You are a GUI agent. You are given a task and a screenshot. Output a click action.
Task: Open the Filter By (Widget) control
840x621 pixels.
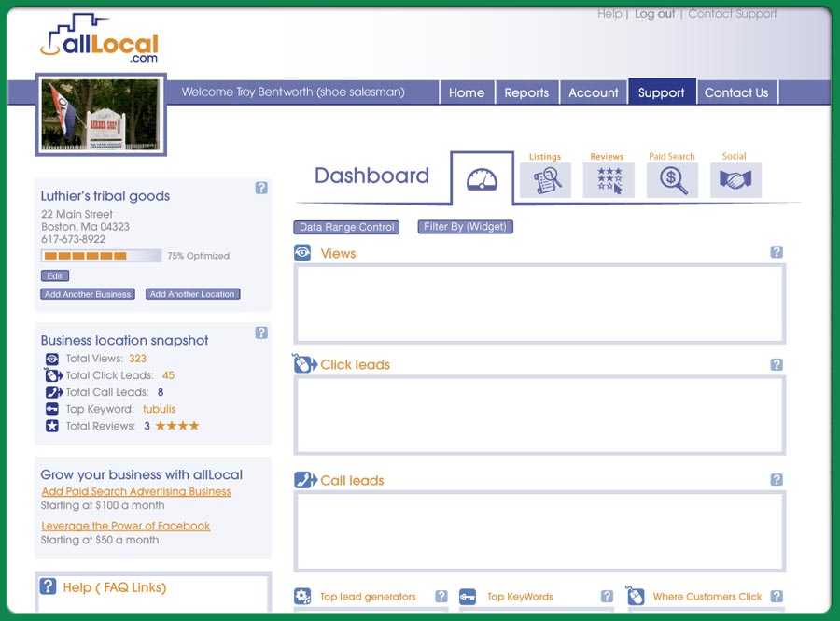pos(465,227)
